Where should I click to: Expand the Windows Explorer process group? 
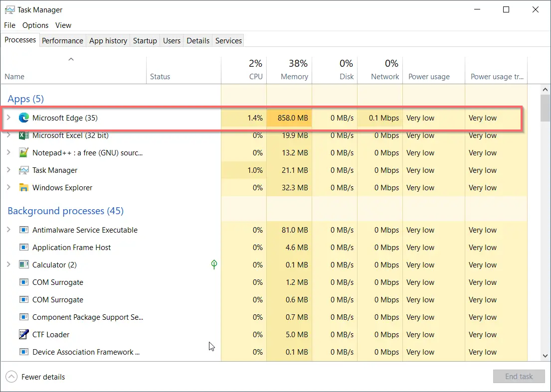point(9,187)
